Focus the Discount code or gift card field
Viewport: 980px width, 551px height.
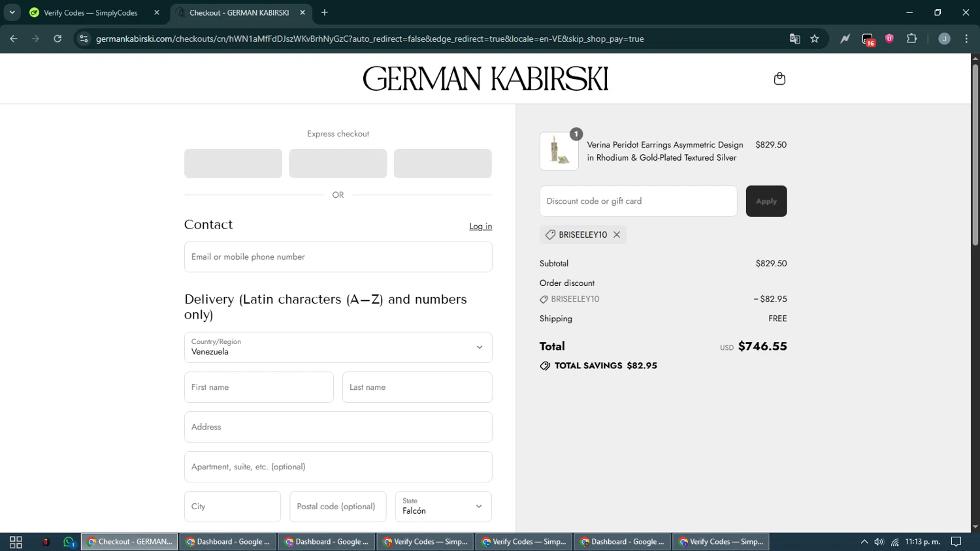click(638, 201)
